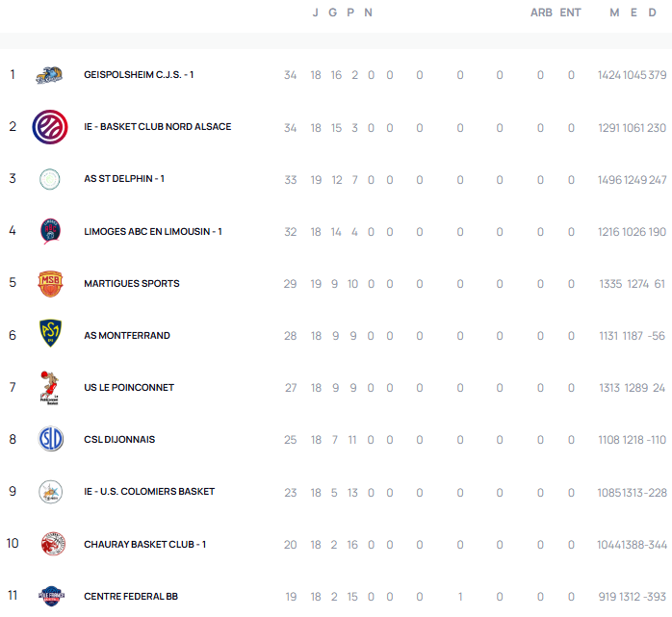The height and width of the screenshot is (617, 672).
Task: Click the CSL Dijonnais logo
Action: (50, 439)
